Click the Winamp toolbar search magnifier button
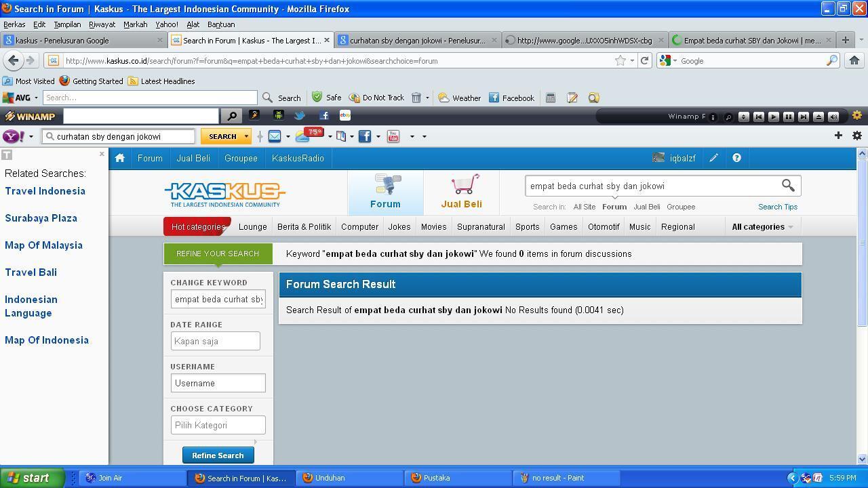The image size is (868, 488). tap(232, 116)
